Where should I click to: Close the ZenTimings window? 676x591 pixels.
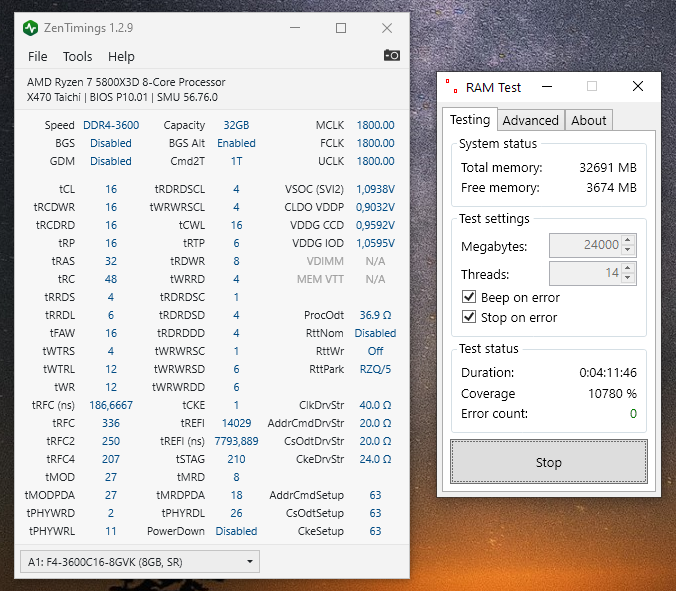[x=387, y=28]
